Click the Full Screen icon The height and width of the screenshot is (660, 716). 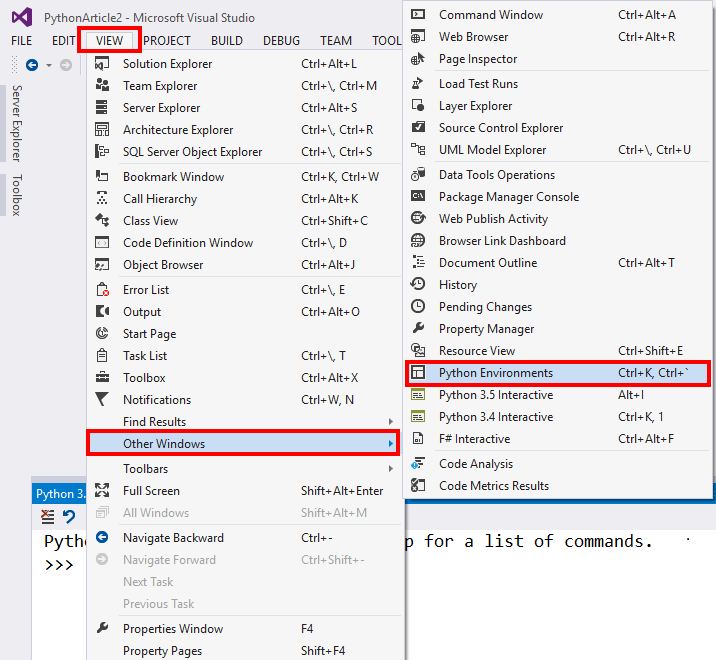(102, 491)
